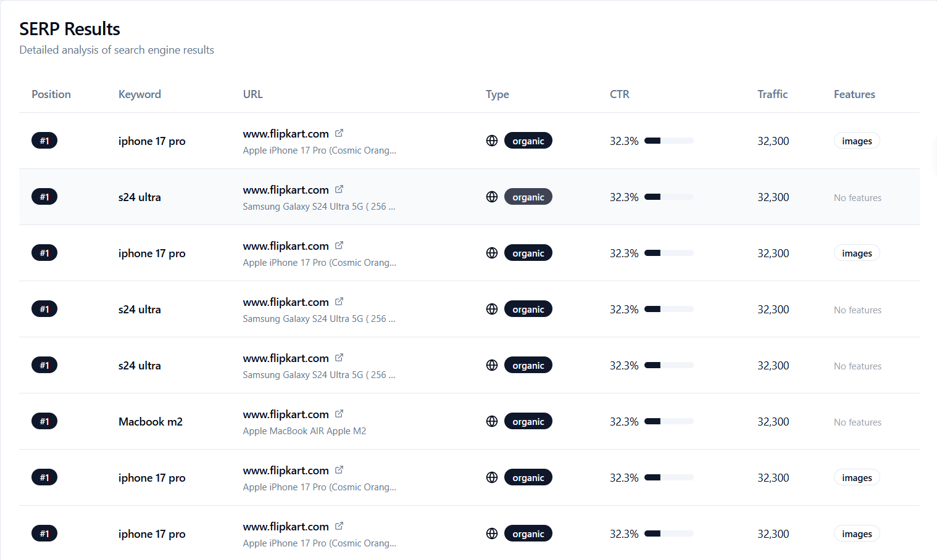Click the external link icon on the Macbook m2 row
This screenshot has width=937, height=560.
point(339,413)
